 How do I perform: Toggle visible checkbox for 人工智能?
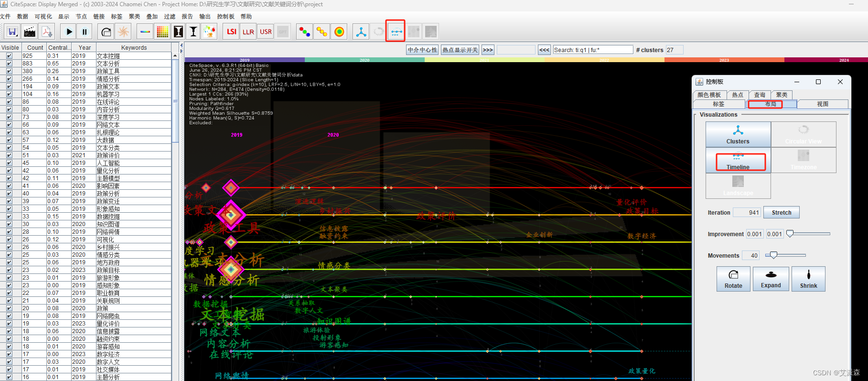9,163
